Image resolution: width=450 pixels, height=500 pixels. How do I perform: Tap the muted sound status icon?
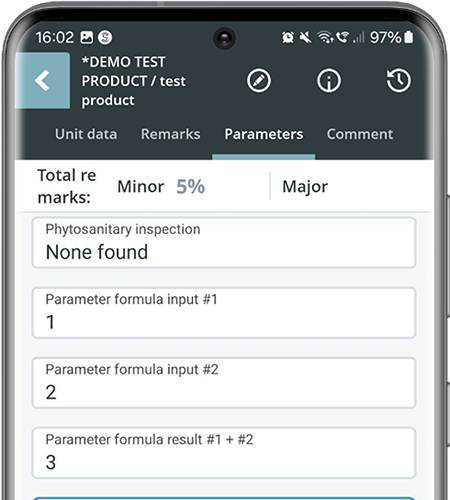pos(305,37)
